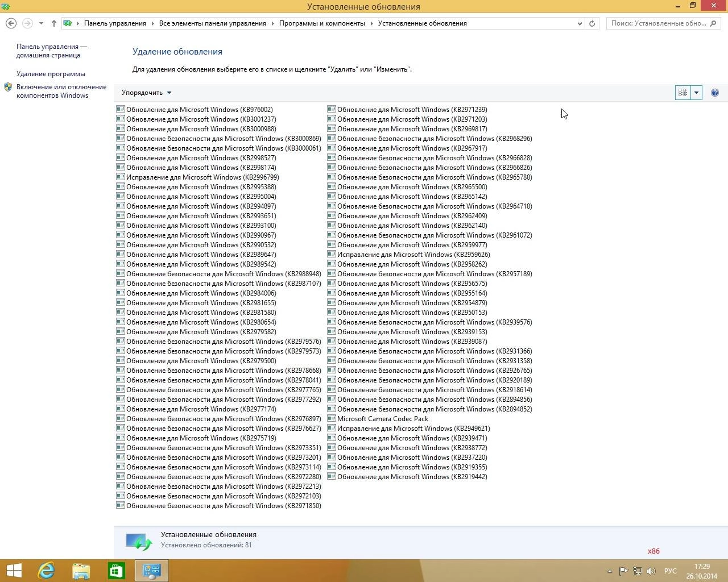Select update KB2984006
Image resolution: width=728 pixels, height=582 pixels.
196,293
